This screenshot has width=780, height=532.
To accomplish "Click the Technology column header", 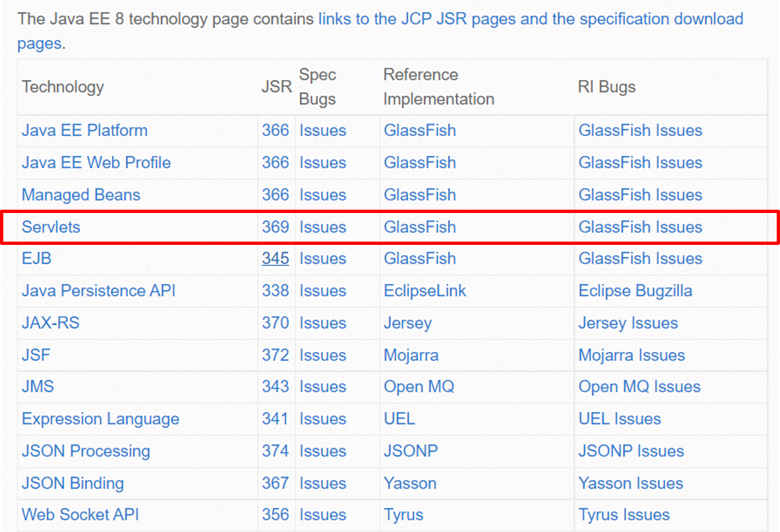I will [x=62, y=87].
